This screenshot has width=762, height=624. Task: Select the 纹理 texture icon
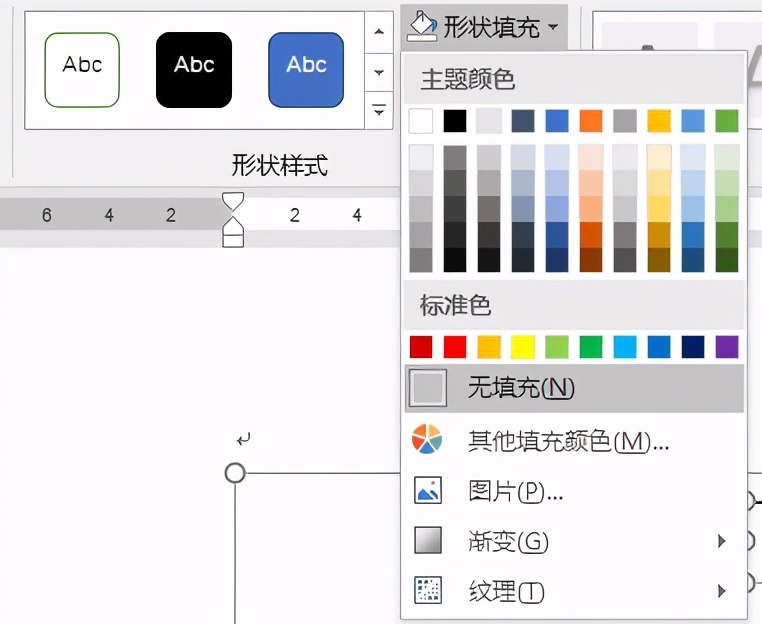(428, 590)
